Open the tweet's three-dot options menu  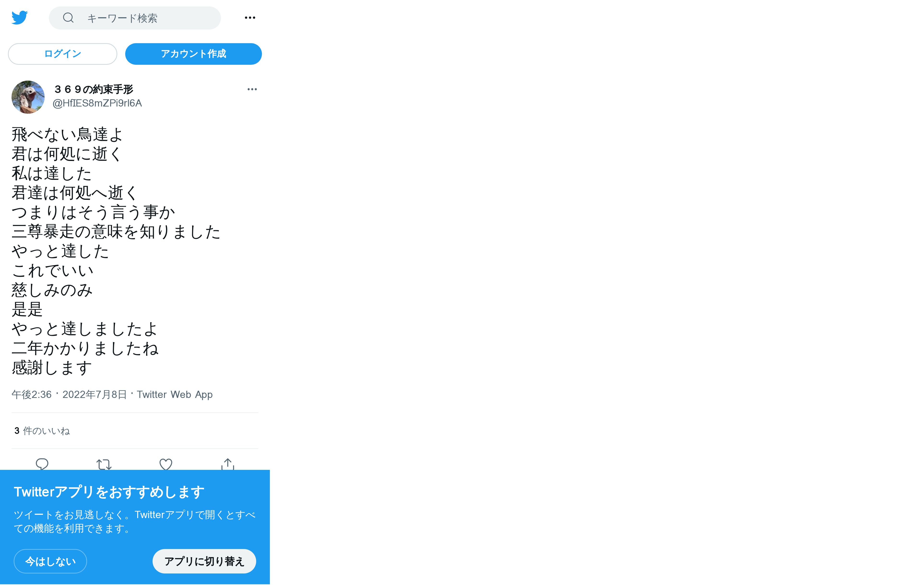click(x=252, y=89)
